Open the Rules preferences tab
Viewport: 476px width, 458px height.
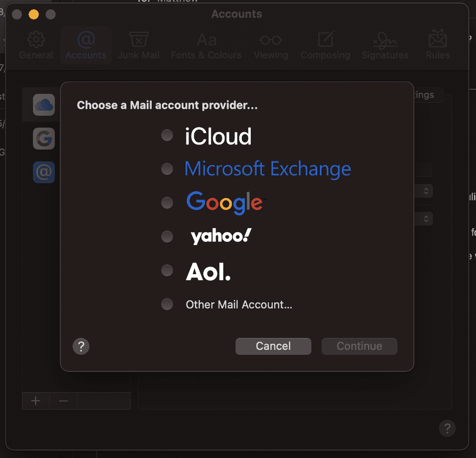point(438,45)
